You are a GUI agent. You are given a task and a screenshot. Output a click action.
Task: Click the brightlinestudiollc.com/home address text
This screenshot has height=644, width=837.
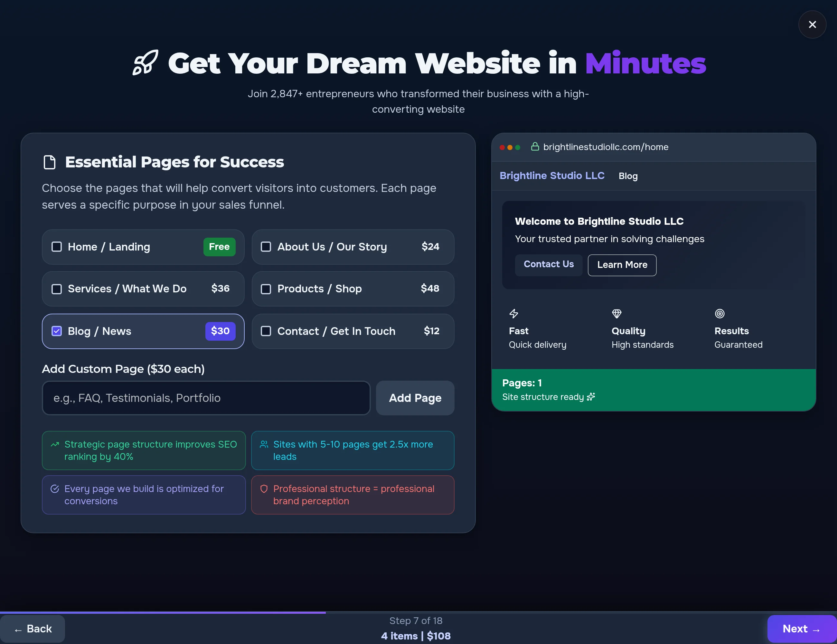pos(606,147)
